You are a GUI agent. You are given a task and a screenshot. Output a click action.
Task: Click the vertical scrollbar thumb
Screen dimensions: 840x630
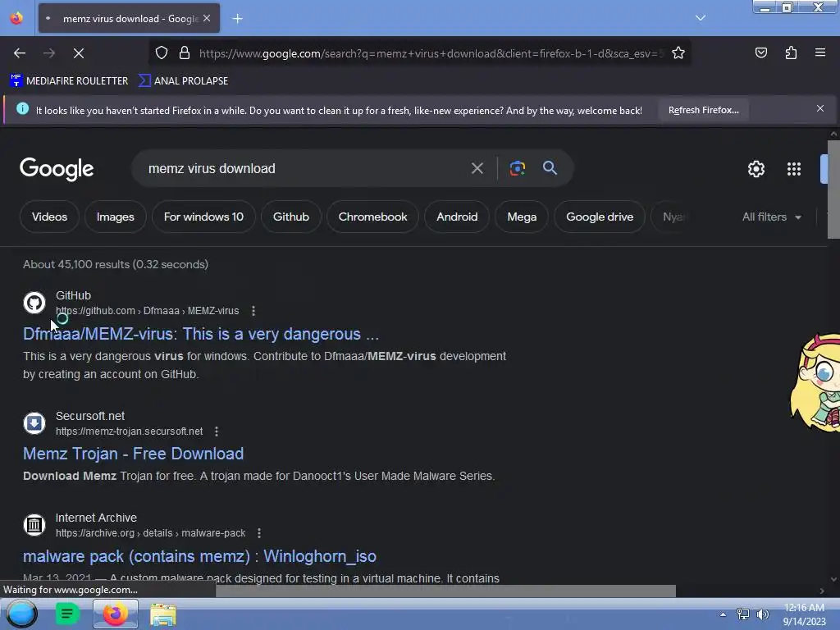833,189
